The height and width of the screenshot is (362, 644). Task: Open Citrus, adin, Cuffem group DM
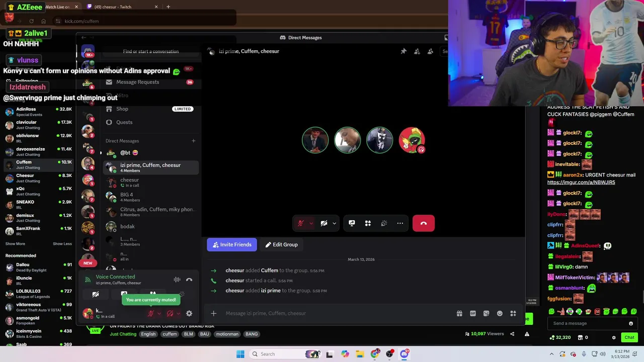click(x=150, y=212)
